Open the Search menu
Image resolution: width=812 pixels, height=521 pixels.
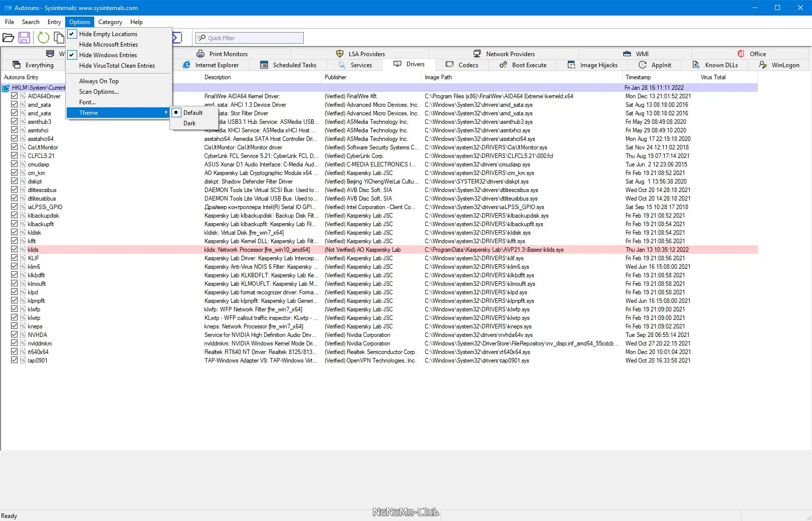point(31,22)
